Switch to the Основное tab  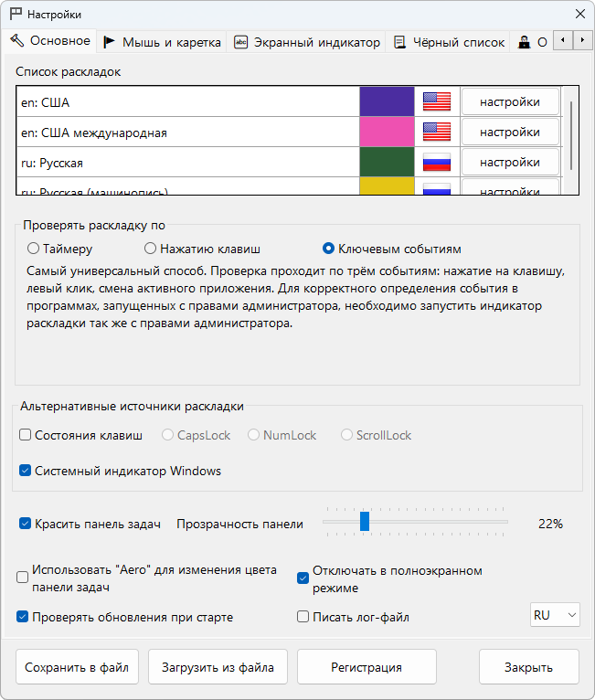50,41
